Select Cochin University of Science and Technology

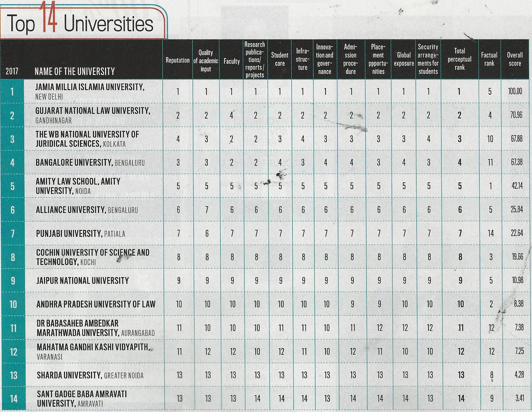(93, 257)
